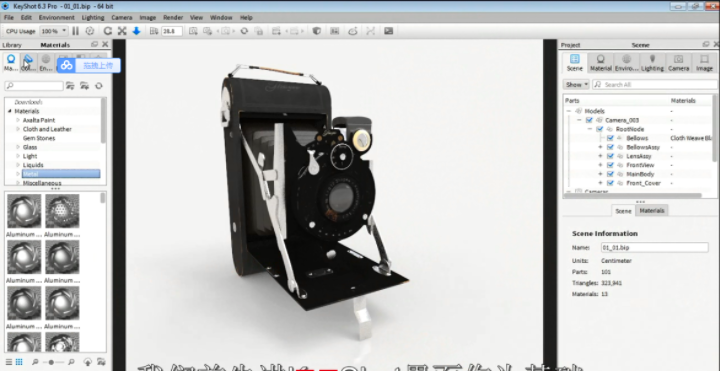Pause the real-time render in toolbar
The height and width of the screenshot is (371, 724).
(x=75, y=31)
